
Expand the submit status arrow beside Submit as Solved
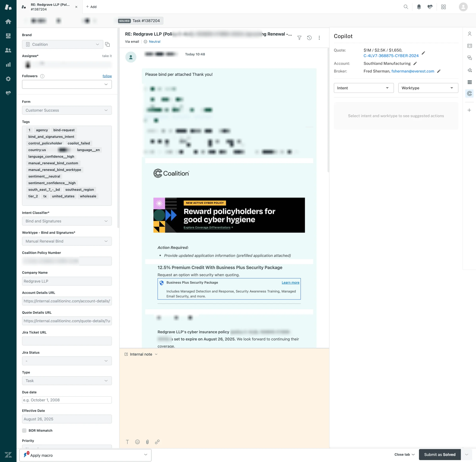[x=466, y=454]
